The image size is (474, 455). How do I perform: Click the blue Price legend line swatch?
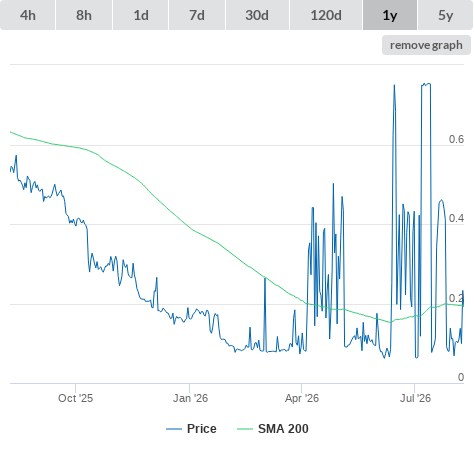174,429
